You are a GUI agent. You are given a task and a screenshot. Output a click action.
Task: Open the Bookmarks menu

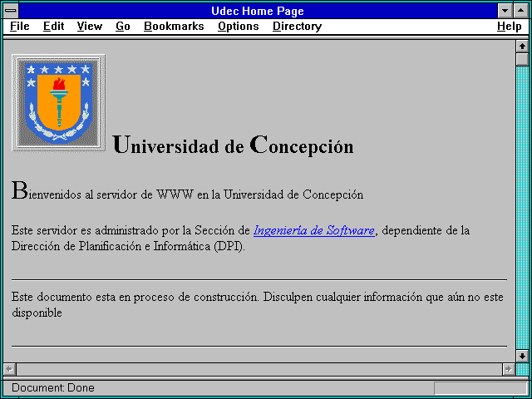174,27
